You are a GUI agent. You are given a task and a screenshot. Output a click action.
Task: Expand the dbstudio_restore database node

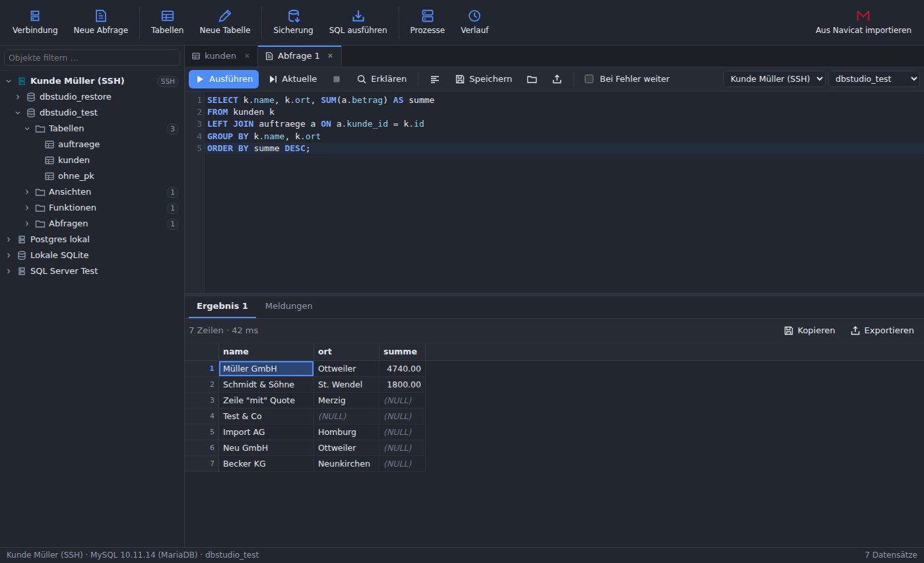click(18, 97)
